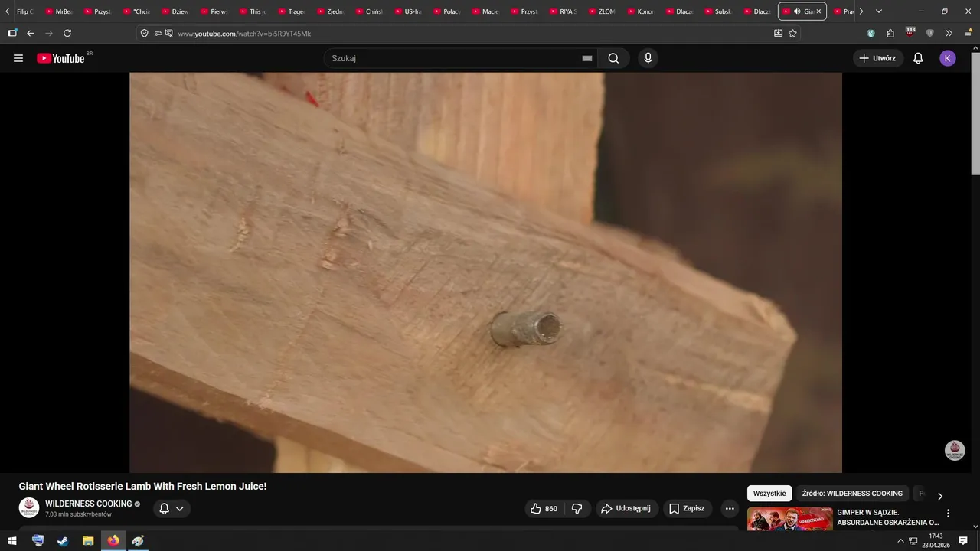This screenshot has height=551, width=980.
Task: Click the channel watermark in video corner
Action: [x=955, y=450]
